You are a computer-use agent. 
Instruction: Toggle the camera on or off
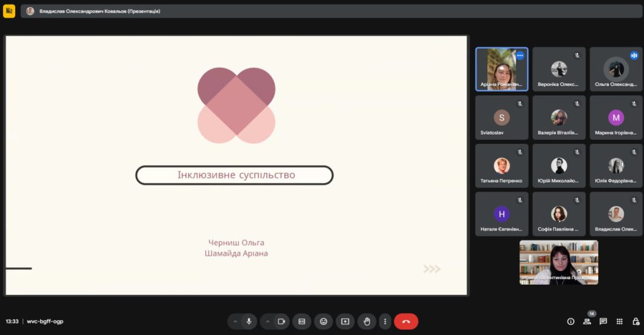pyautogui.click(x=281, y=321)
